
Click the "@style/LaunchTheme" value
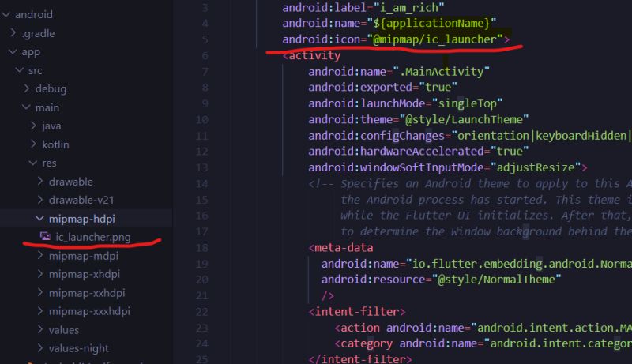click(464, 119)
